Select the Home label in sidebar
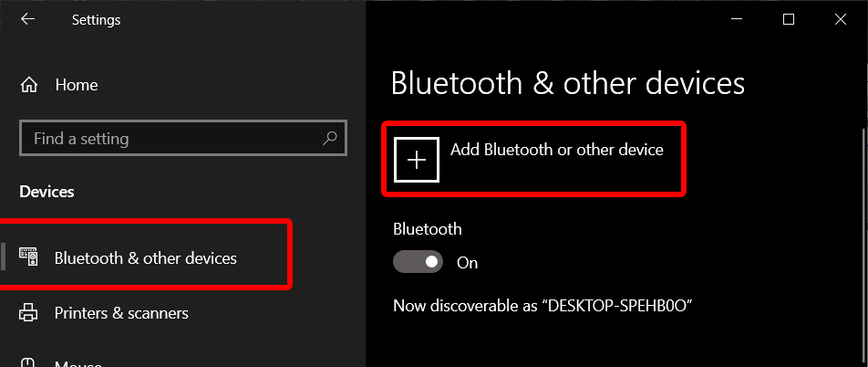Screen dimensions: 868x367 tap(77, 85)
